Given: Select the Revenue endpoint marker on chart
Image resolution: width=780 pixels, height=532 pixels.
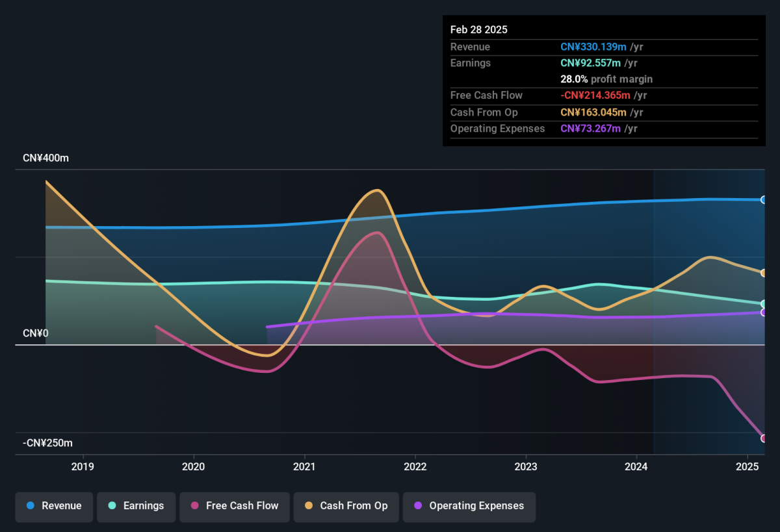Looking at the screenshot, I should 764,200.
